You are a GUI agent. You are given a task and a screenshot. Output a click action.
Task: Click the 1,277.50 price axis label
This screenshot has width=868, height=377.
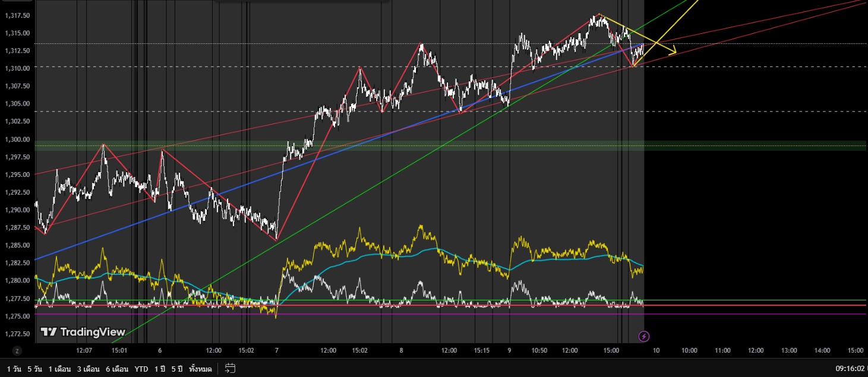coord(17,298)
